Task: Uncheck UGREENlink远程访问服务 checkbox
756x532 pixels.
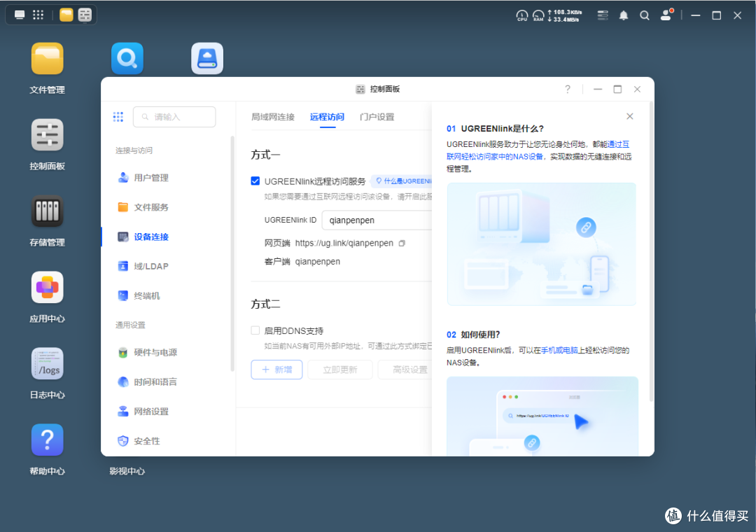Action: pos(255,181)
